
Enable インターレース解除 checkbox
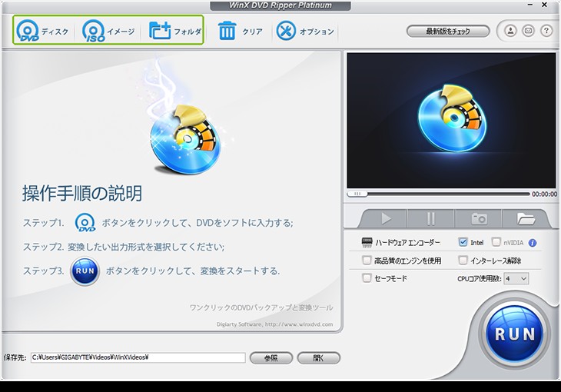pos(463,261)
